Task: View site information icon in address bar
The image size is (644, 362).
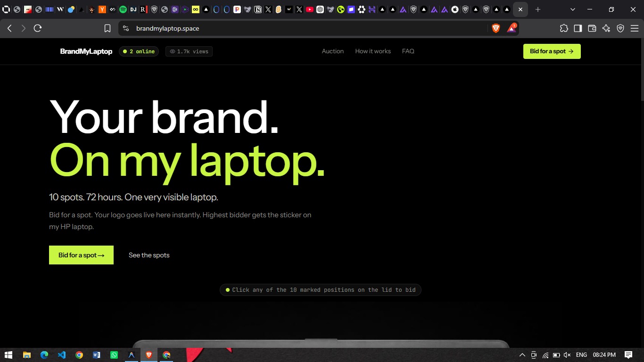Action: pyautogui.click(x=126, y=28)
